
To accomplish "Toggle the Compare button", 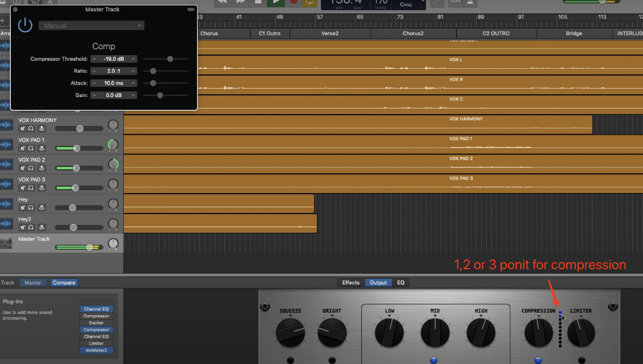I will pos(64,282).
